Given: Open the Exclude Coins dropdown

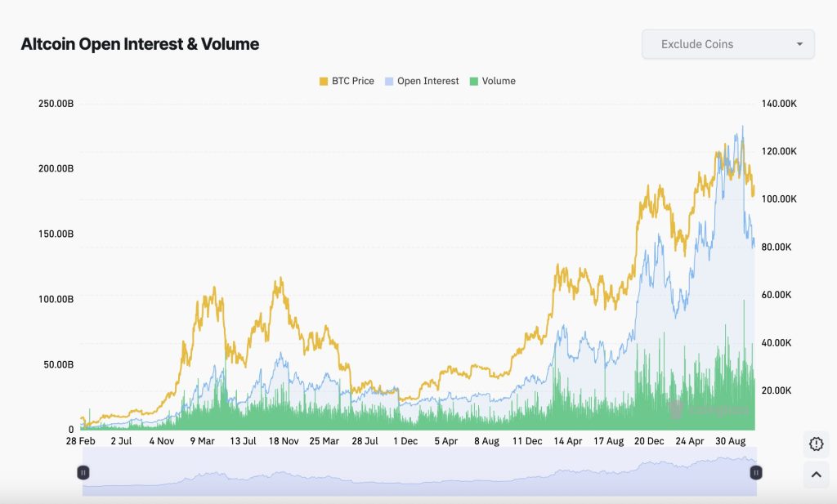Looking at the screenshot, I should [727, 44].
